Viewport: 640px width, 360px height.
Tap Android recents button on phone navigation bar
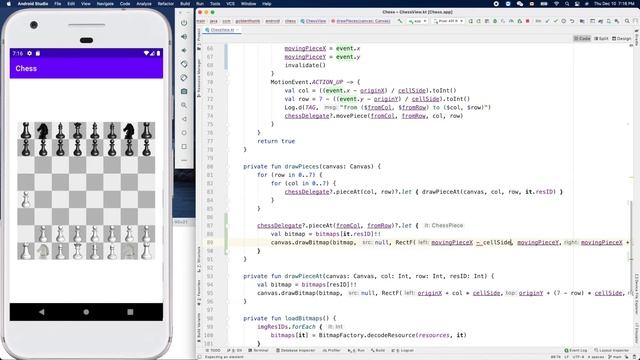(130, 312)
